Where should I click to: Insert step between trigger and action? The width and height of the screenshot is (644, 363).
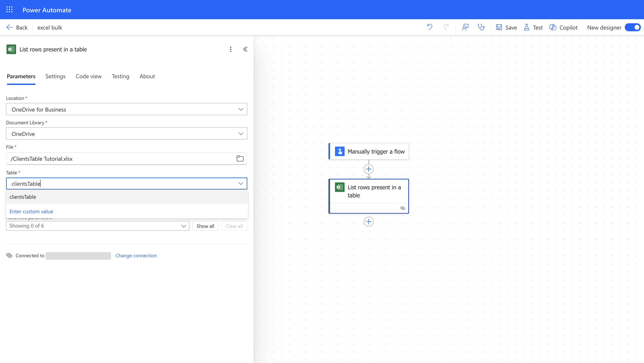tap(369, 169)
